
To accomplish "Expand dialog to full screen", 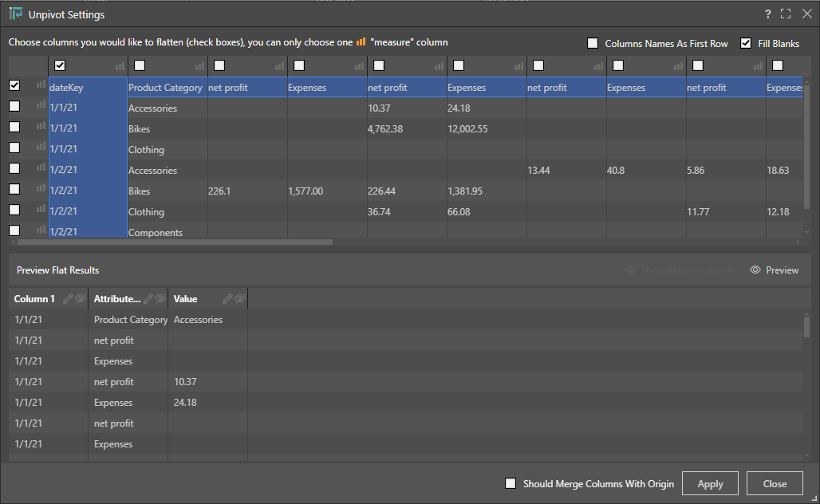I will (x=786, y=14).
